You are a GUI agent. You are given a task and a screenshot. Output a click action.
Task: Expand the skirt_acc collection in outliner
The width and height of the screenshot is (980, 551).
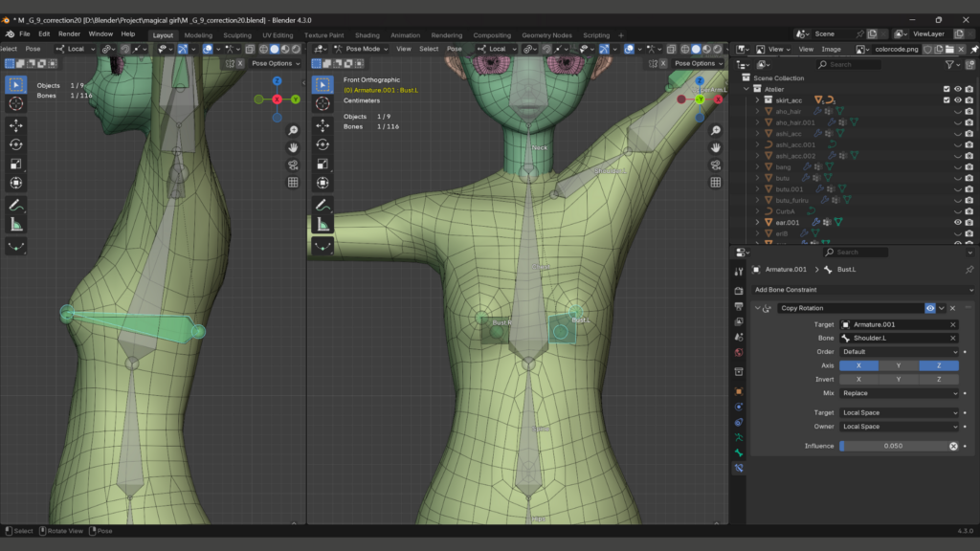pyautogui.click(x=758, y=99)
